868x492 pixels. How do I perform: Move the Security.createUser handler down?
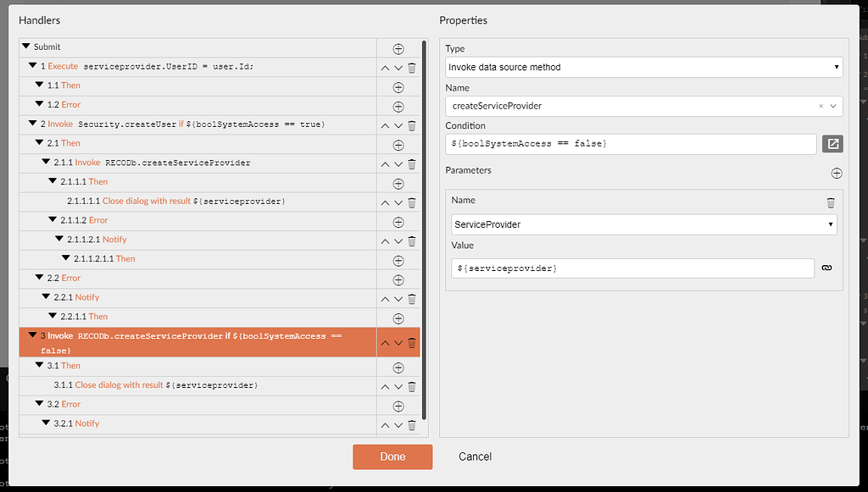[397, 124]
